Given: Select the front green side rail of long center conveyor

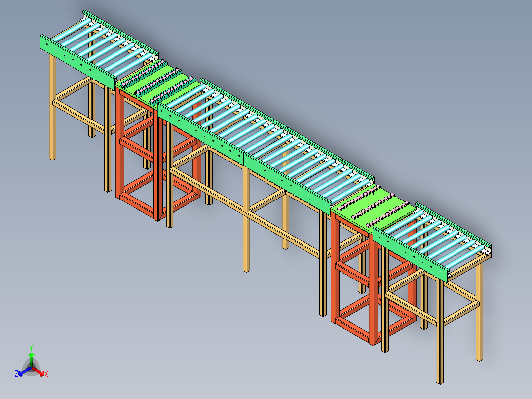Looking at the screenshot, I should click(244, 158).
